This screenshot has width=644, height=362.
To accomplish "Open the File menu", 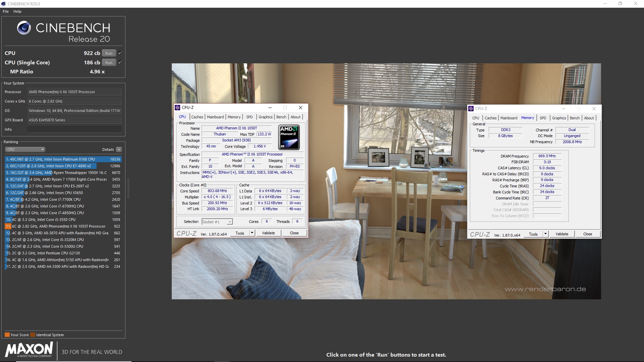I will click(6, 11).
